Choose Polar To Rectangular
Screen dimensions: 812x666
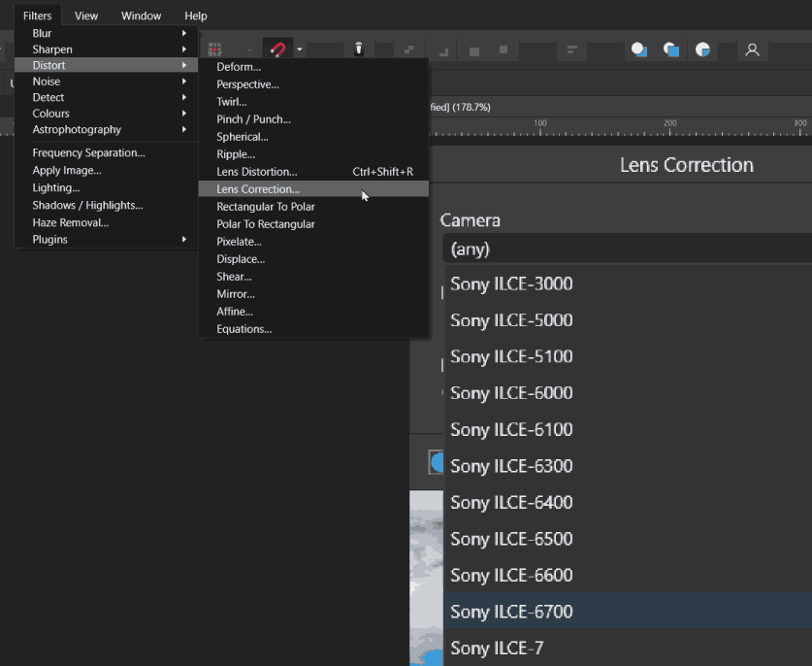(313, 224)
